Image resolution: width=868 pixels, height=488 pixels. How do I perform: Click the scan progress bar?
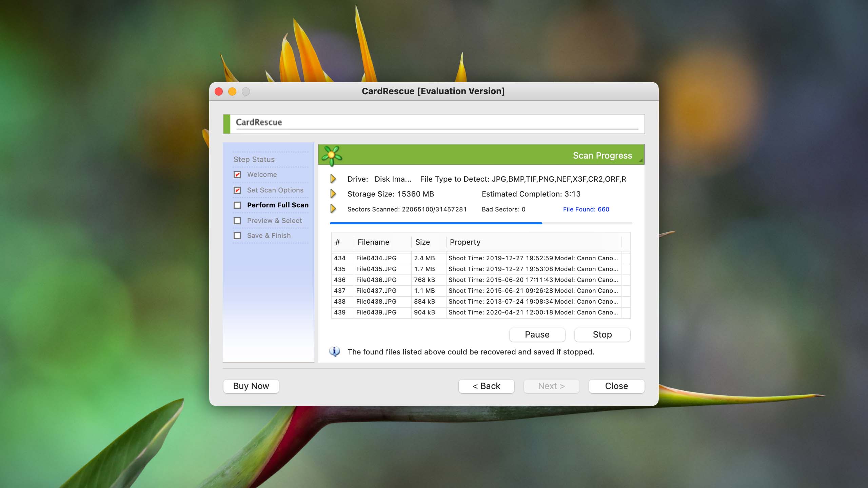point(481,223)
